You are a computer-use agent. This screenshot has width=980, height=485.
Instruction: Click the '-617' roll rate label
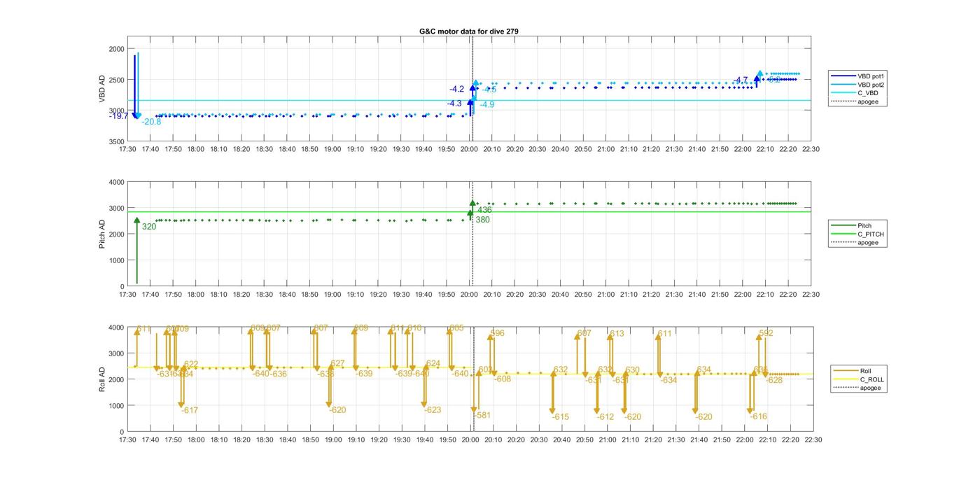coord(190,411)
